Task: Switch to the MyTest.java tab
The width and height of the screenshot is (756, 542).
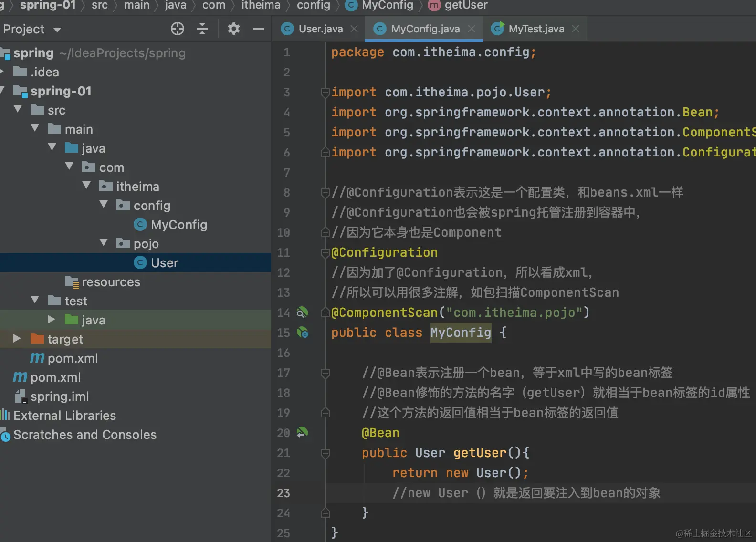Action: point(536,29)
